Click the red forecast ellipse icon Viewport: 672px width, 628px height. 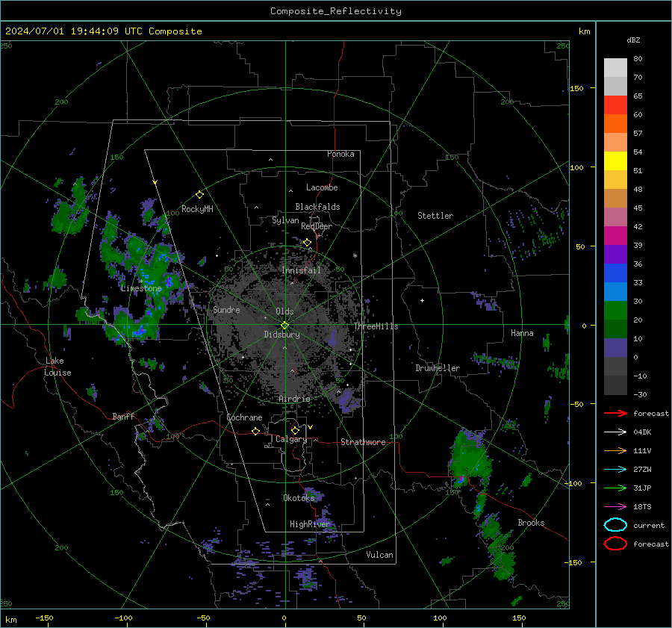pyautogui.click(x=615, y=544)
